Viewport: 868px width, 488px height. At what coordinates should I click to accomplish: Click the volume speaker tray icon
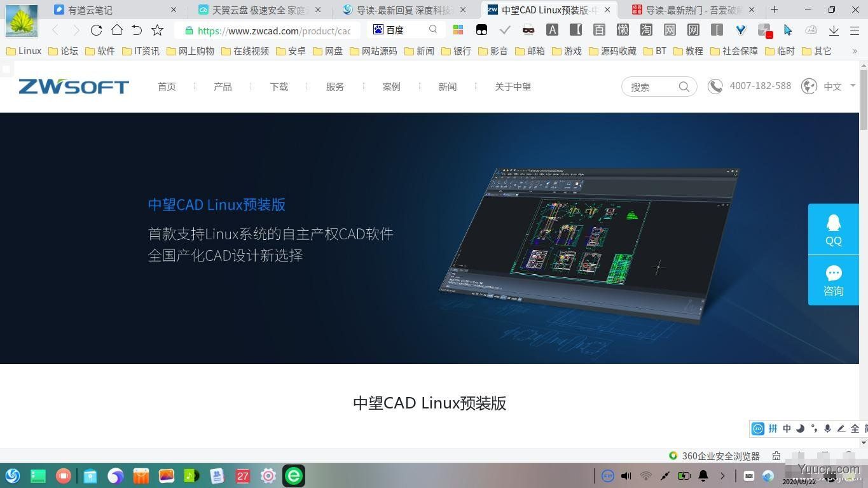point(626,475)
